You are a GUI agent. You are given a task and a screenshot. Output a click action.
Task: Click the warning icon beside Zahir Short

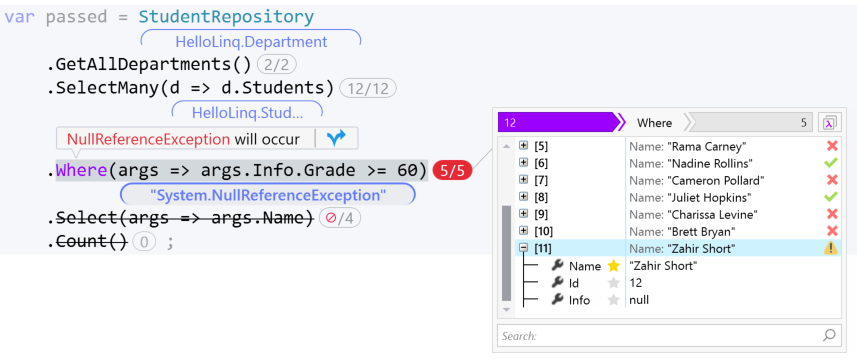click(831, 249)
